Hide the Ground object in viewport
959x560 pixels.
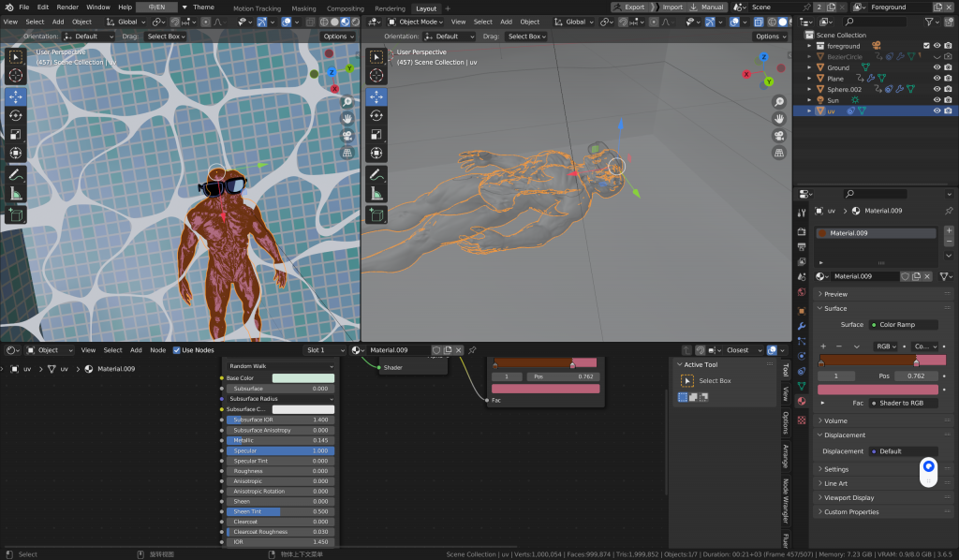coord(937,67)
